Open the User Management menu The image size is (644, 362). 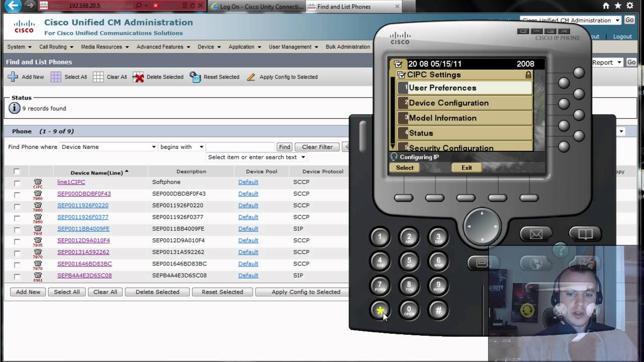click(x=293, y=47)
